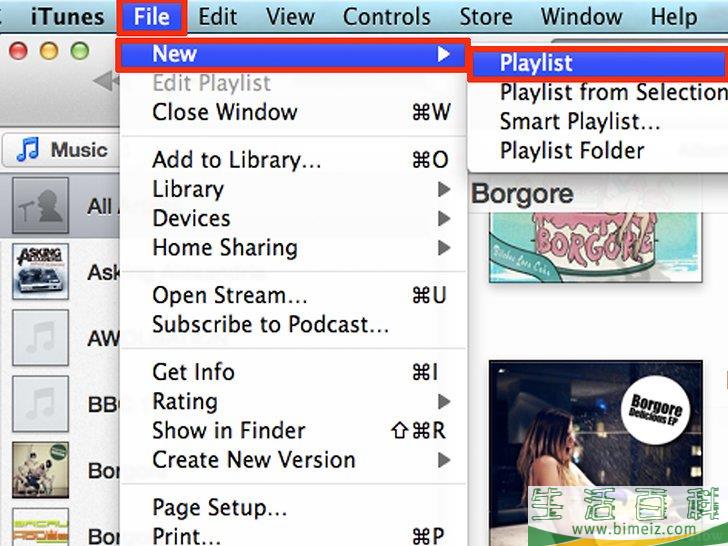Expand the Library submenu
The height and width of the screenshot is (546, 728).
pyautogui.click(x=292, y=189)
